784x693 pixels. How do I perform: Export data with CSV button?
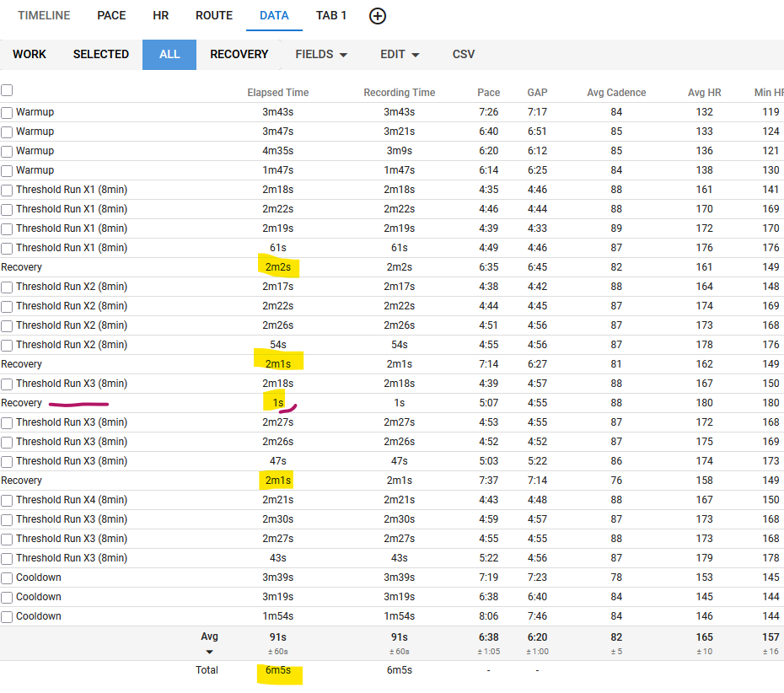pyautogui.click(x=464, y=54)
